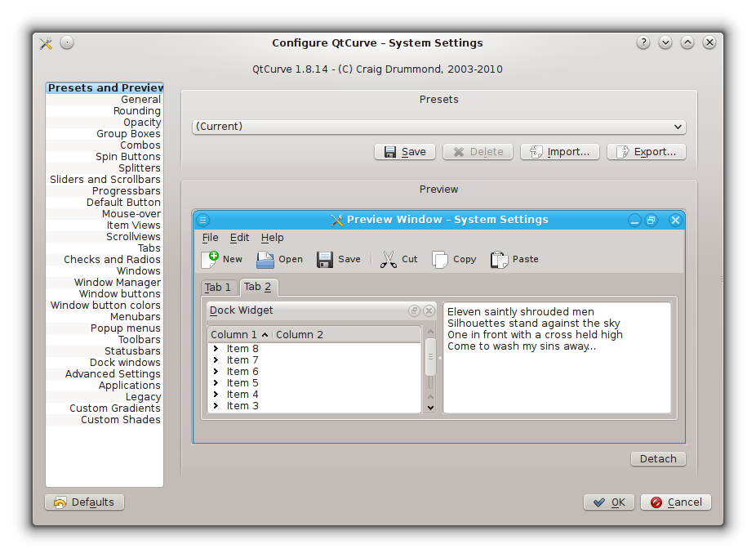Screen dimensions: 756x558
Task: Reset settings with the Defaults button
Action: 85,502
